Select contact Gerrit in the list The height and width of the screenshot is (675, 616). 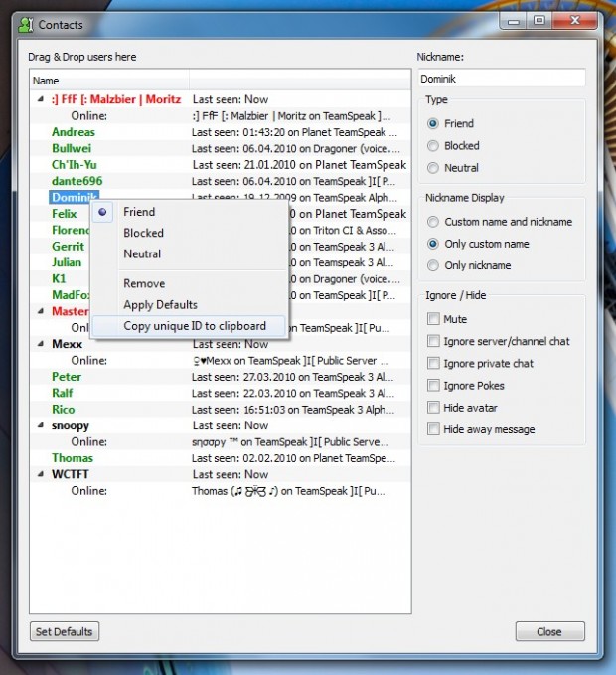(68, 247)
